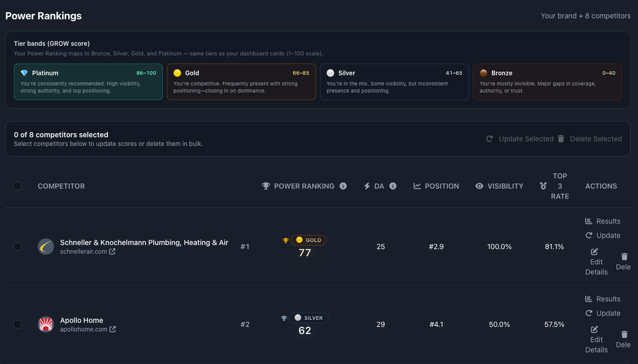Viewport: 638px width, 364px height.
Task: Click the 50.0% visibility value
Action: click(x=500, y=324)
